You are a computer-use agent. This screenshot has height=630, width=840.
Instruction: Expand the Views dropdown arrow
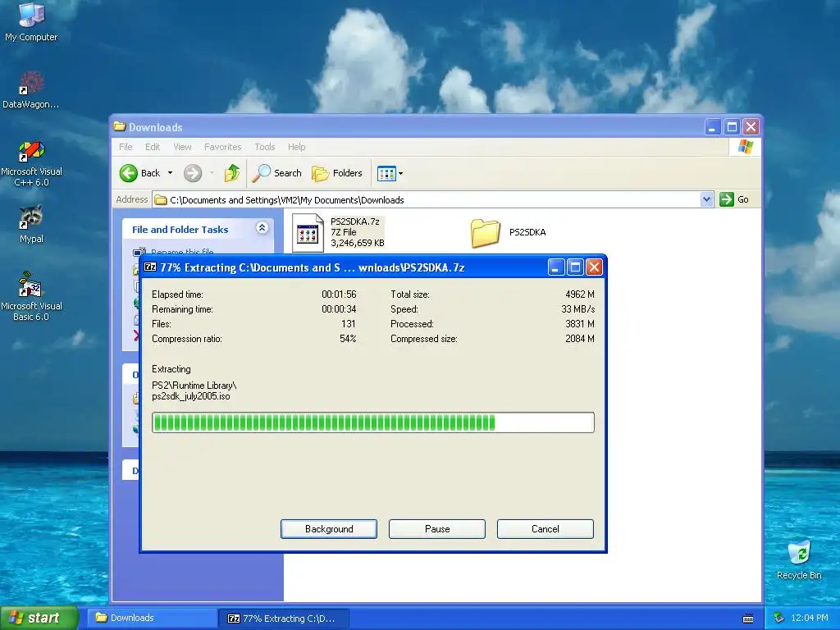[x=400, y=173]
